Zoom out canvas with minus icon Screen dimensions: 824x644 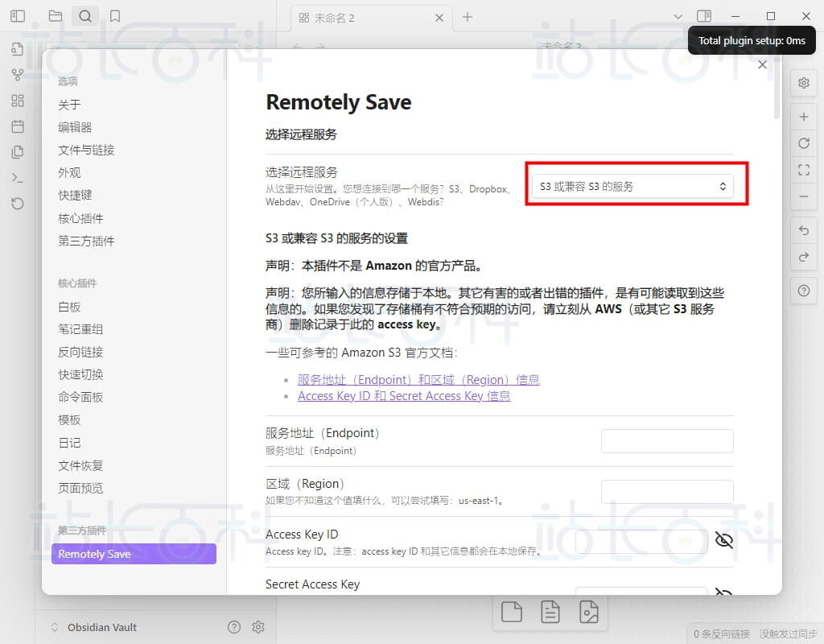804,196
